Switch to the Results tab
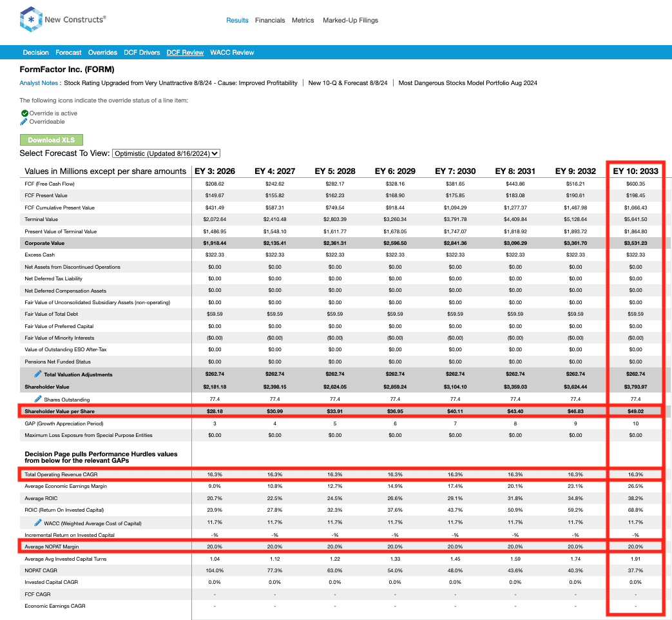 (237, 20)
